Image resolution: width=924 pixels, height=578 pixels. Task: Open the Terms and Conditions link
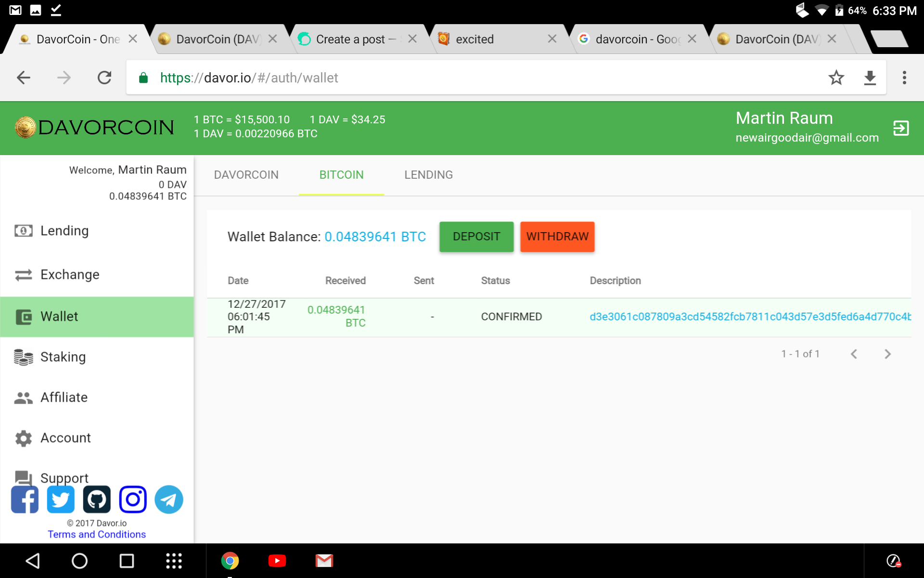pyautogui.click(x=97, y=535)
